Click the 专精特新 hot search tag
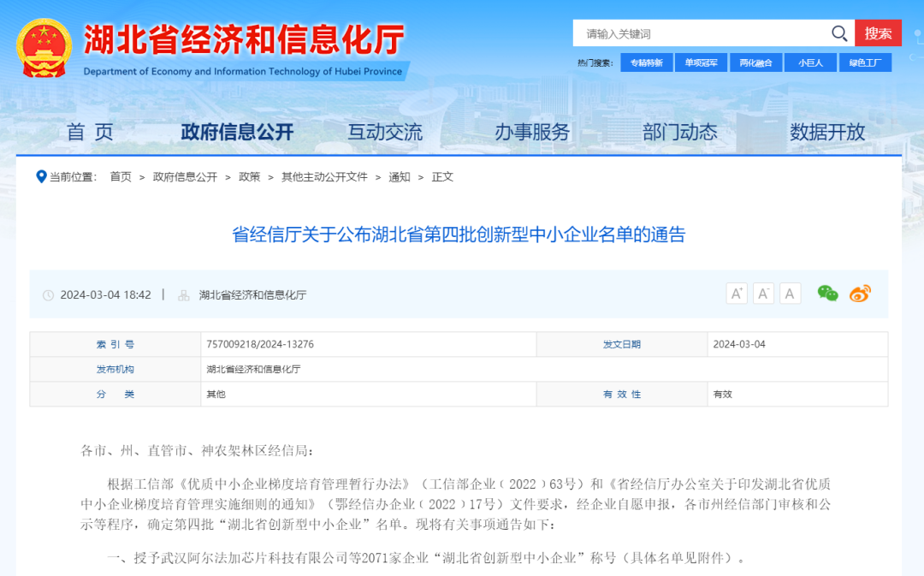This screenshot has width=924, height=576. (646, 62)
